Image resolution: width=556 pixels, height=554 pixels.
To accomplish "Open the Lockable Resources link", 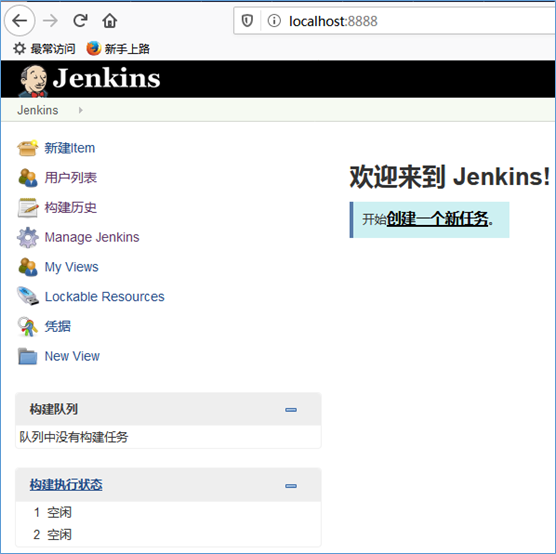I will 104,297.
